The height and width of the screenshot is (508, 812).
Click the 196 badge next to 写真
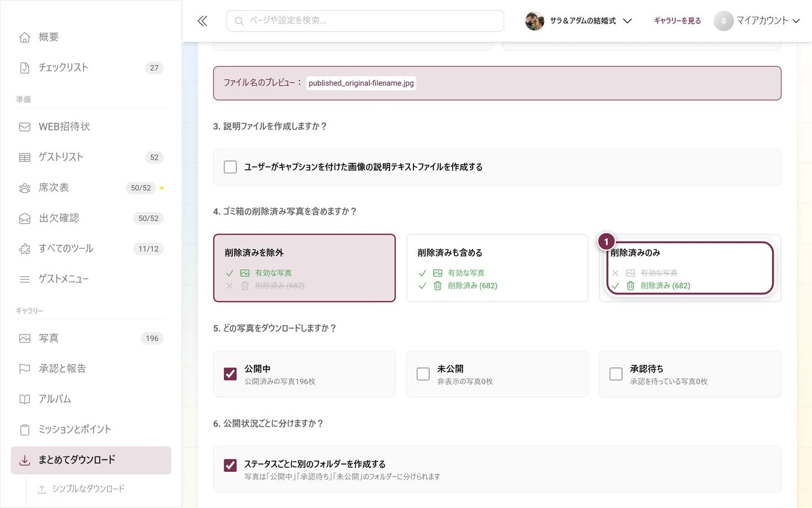coord(152,339)
